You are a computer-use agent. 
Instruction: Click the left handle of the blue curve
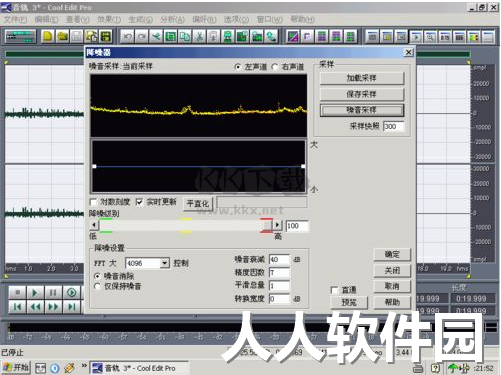[x=94, y=166]
